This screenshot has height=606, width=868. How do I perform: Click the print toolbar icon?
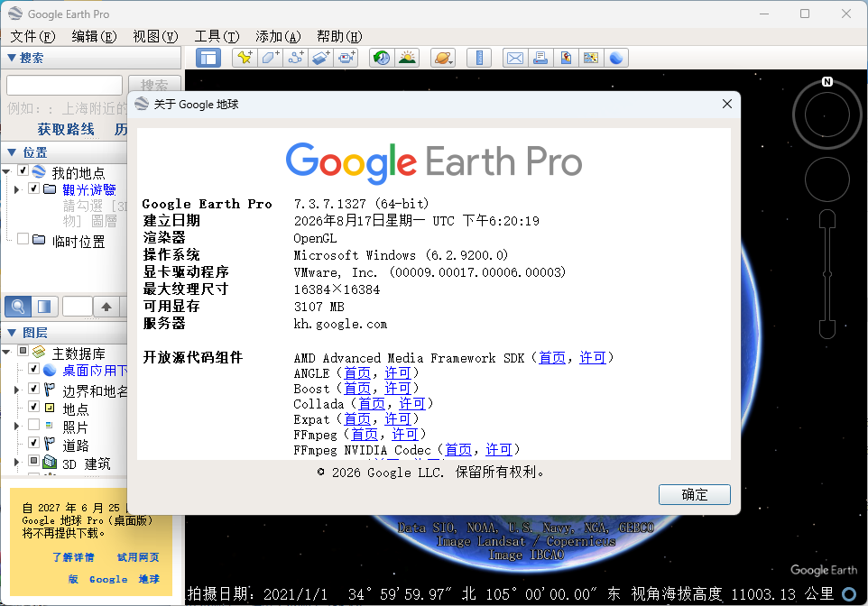(540, 58)
